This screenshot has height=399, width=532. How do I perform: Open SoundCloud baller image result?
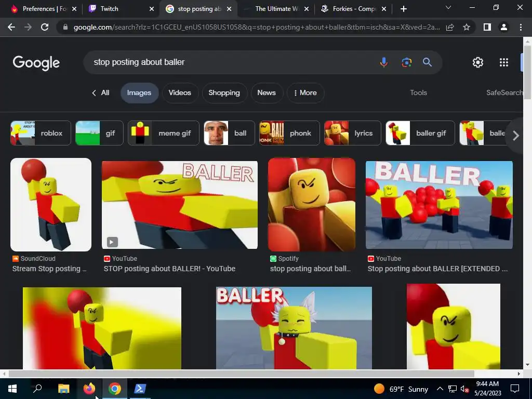tap(51, 205)
